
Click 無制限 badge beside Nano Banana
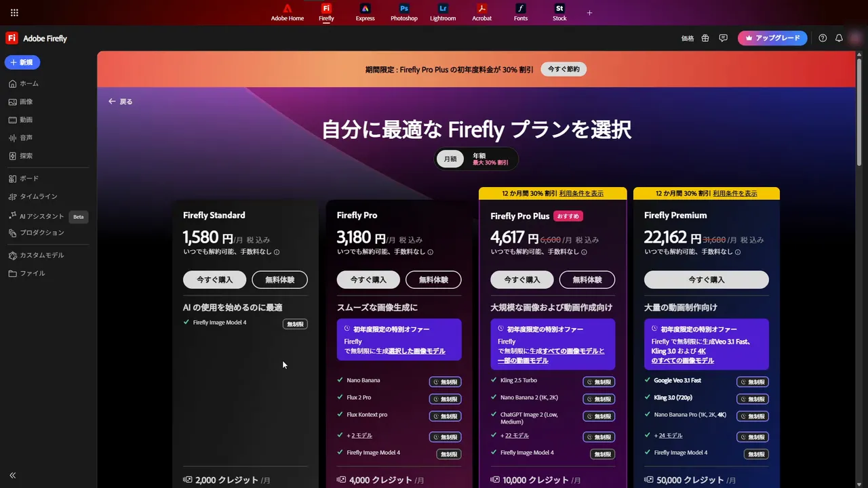[x=446, y=382]
